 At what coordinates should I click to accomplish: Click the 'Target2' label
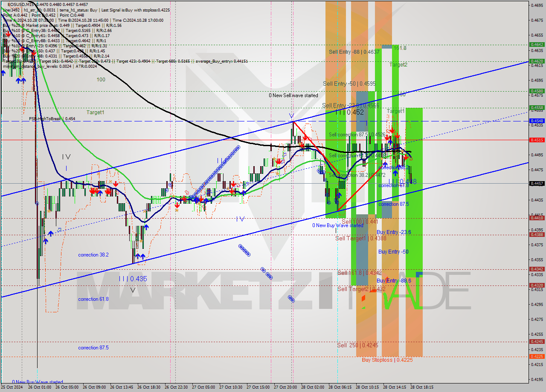click(398, 65)
